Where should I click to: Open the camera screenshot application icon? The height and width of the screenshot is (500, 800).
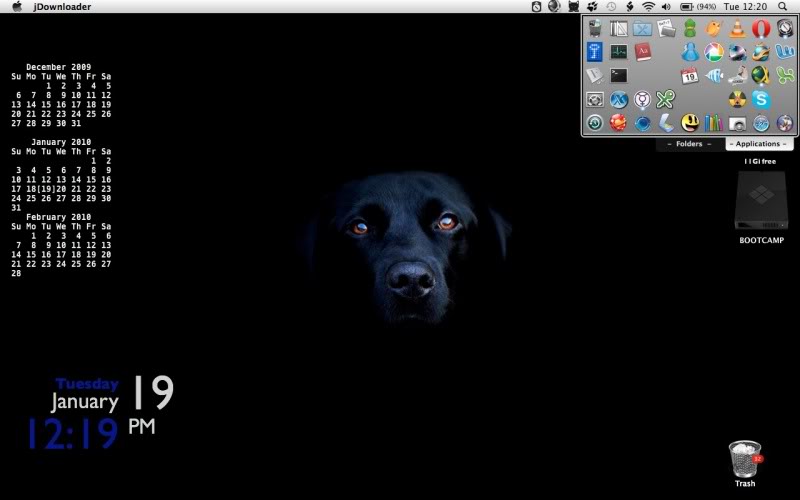[737, 124]
